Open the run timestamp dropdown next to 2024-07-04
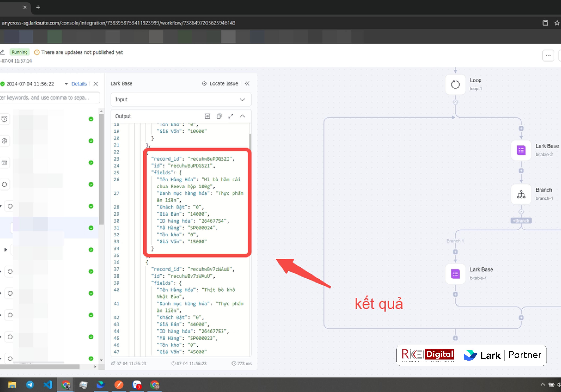The height and width of the screenshot is (392, 561). click(x=66, y=84)
